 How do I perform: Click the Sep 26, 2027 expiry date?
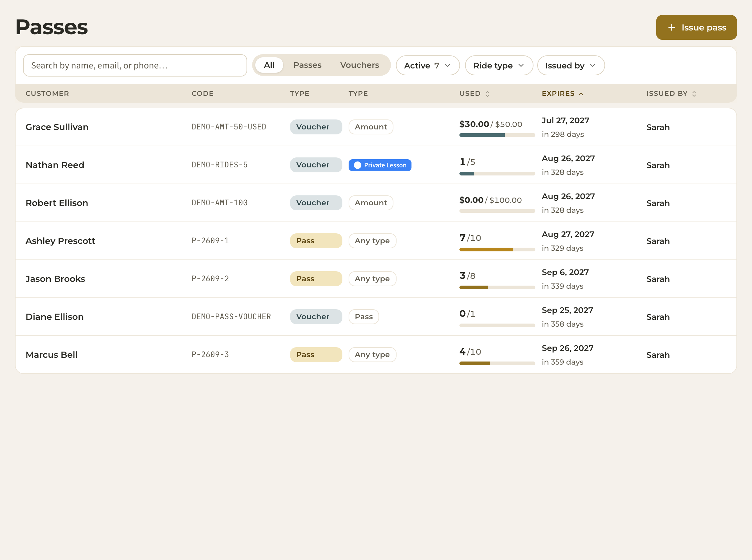(x=567, y=348)
